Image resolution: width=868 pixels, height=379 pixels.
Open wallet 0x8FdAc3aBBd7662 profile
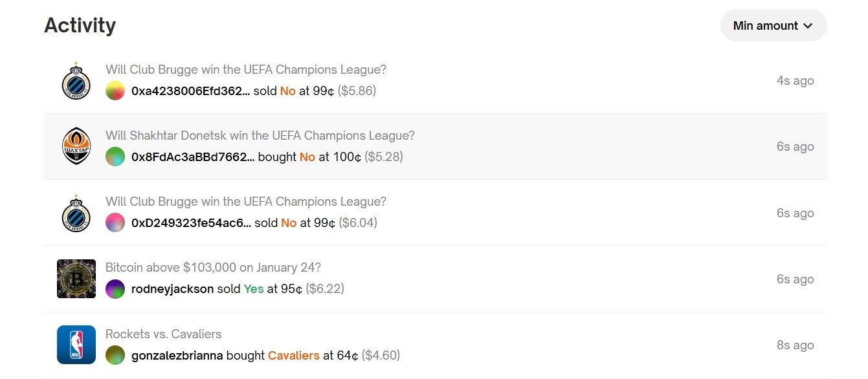point(194,157)
